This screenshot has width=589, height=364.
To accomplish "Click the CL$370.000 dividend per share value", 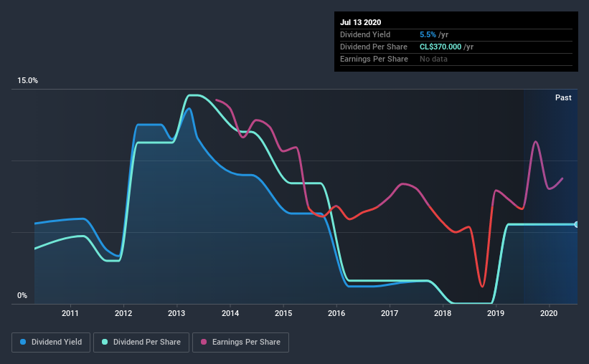I will click(440, 47).
